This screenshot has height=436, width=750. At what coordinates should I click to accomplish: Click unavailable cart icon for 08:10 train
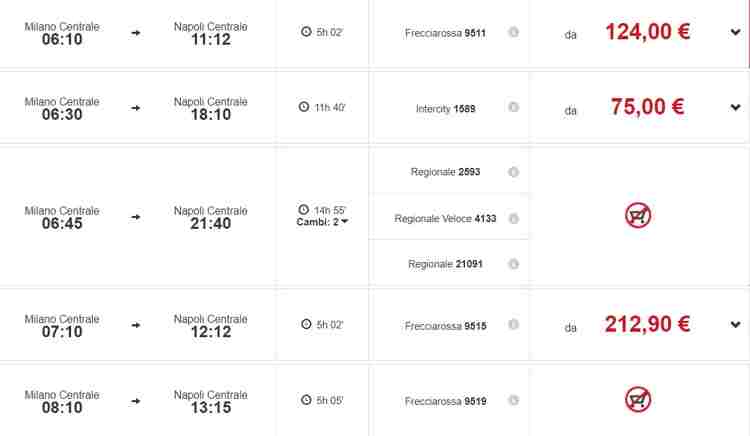tap(638, 399)
